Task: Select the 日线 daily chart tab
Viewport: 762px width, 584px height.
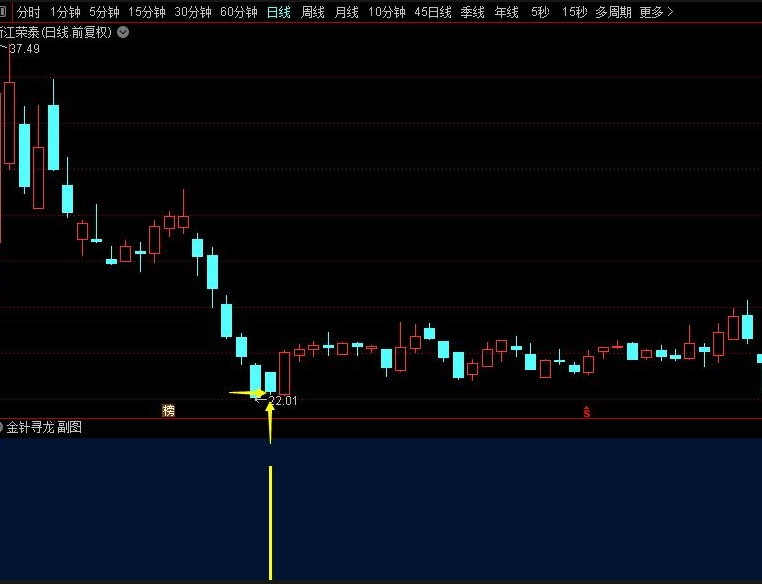Action: pyautogui.click(x=279, y=12)
